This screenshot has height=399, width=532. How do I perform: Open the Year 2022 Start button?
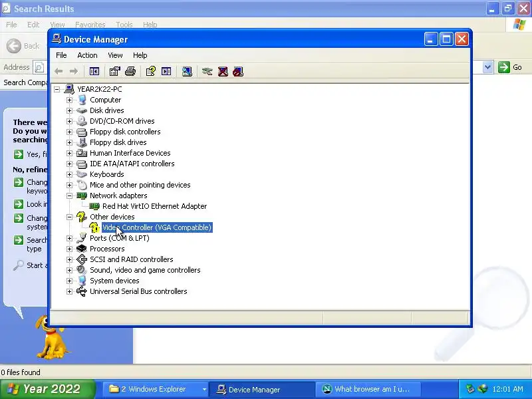47,389
